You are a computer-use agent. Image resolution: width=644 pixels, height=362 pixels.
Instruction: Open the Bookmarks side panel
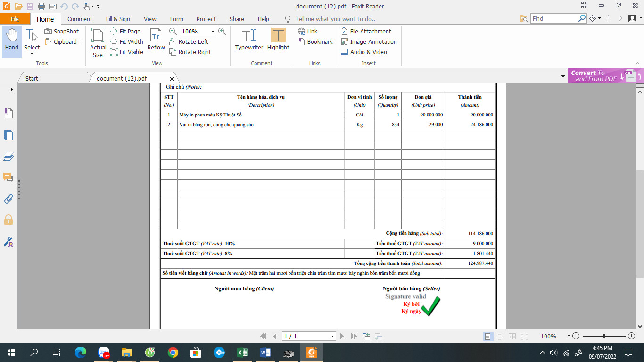8,113
